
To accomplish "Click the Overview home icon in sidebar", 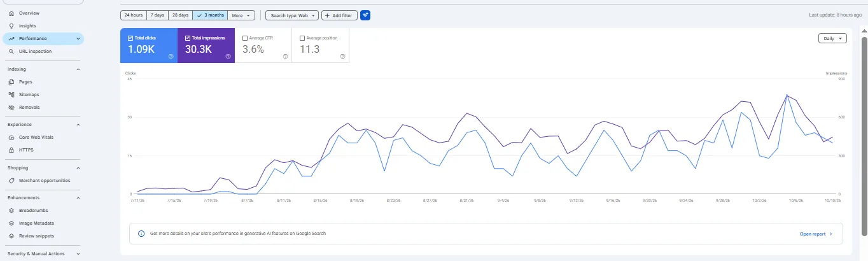I will pyautogui.click(x=11, y=13).
